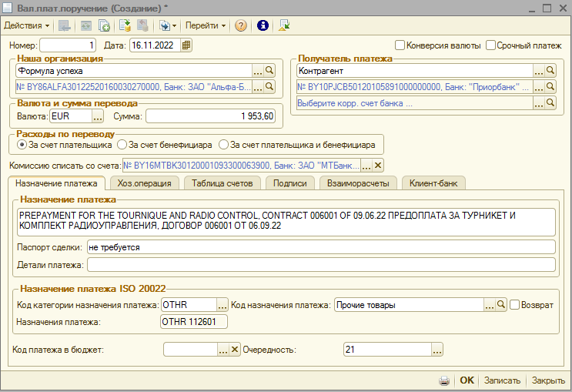Click magnifier icon next to Контрагент field

550,71
